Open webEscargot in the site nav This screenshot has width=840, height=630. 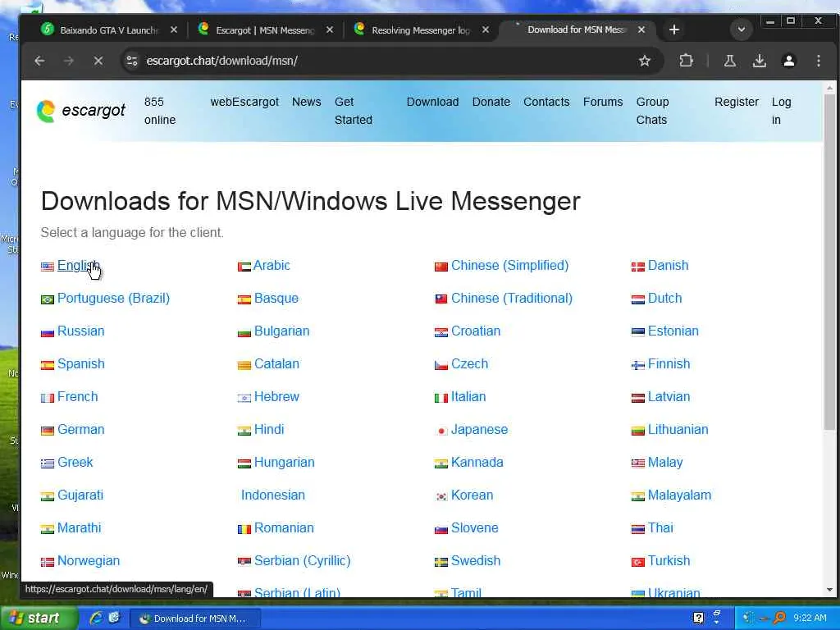244,102
